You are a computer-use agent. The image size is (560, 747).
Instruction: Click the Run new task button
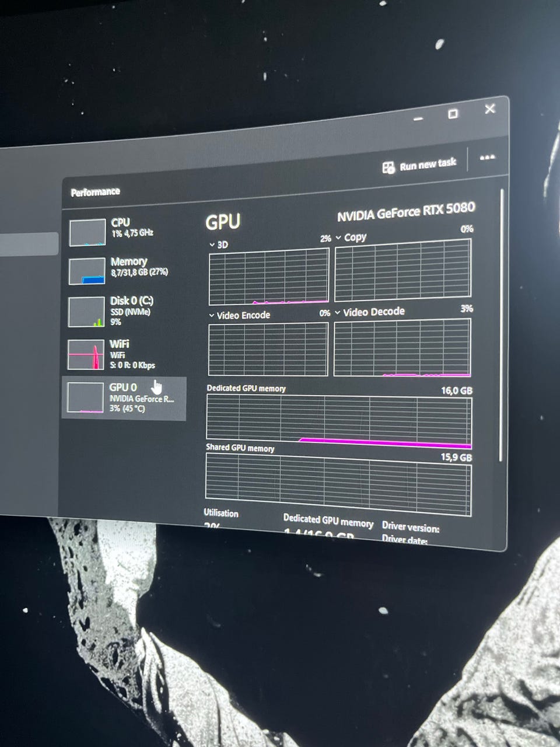(419, 165)
